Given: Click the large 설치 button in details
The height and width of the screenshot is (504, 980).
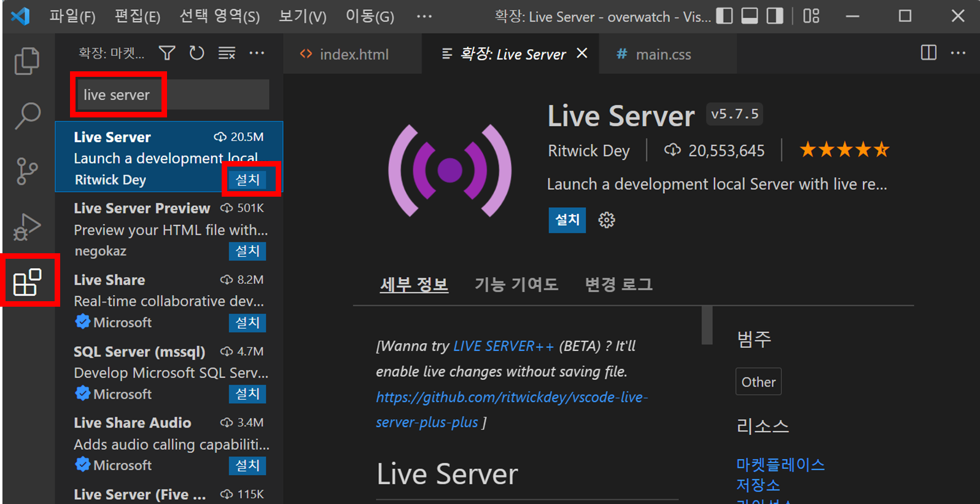Looking at the screenshot, I should 567,220.
